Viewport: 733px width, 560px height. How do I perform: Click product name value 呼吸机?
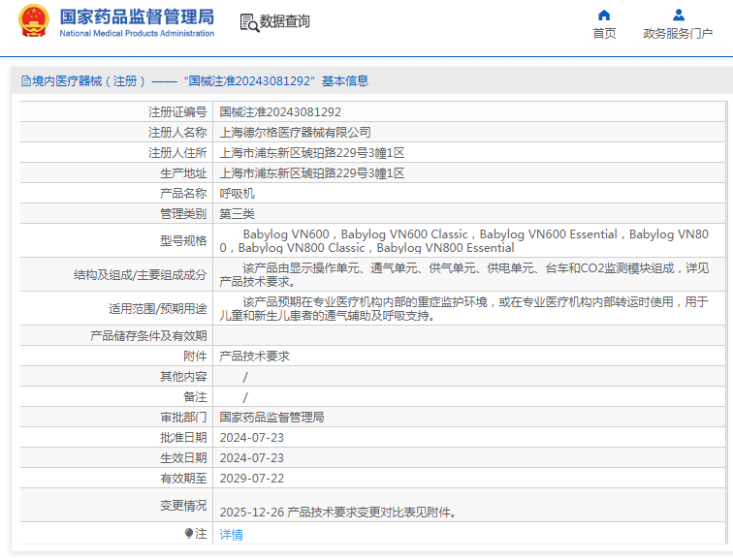(237, 194)
